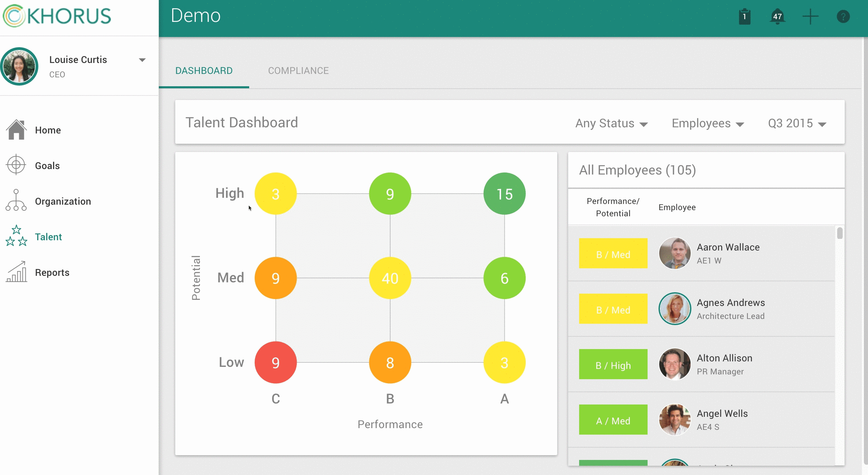The height and width of the screenshot is (475, 868).
Task: Open the Q3 2015 period dropdown
Action: 797,123
